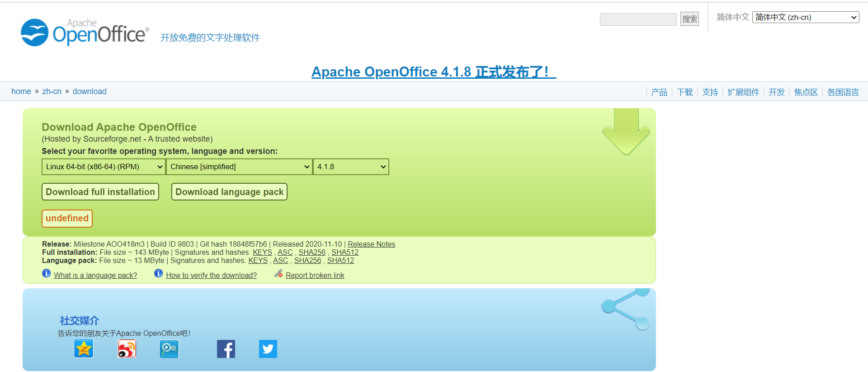This screenshot has height=372, width=868.
Task: Click info icon beside What is a language pack
Action: click(47, 273)
